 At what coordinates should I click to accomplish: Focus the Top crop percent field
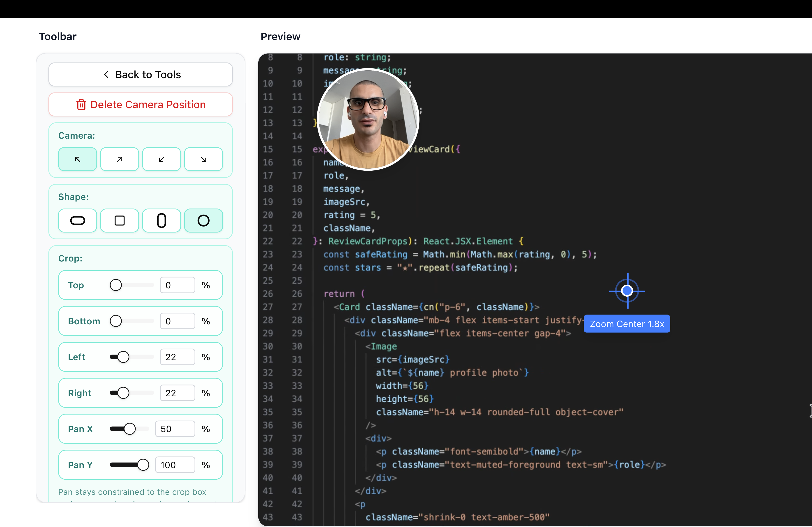[178, 285]
